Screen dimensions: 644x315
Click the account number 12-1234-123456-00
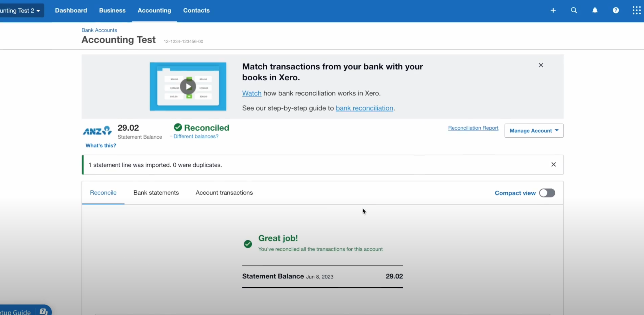(x=183, y=42)
